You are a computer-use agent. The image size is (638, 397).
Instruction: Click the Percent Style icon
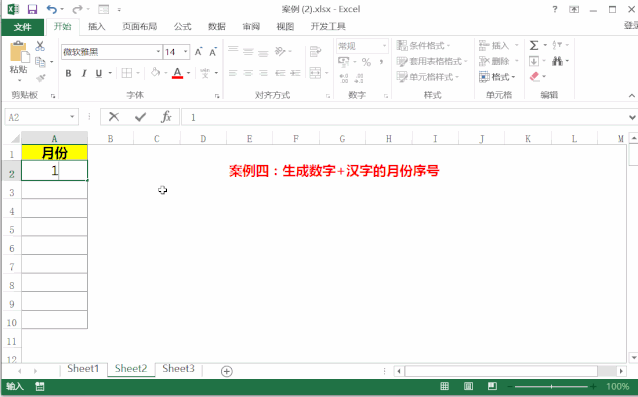pyautogui.click(x=366, y=62)
